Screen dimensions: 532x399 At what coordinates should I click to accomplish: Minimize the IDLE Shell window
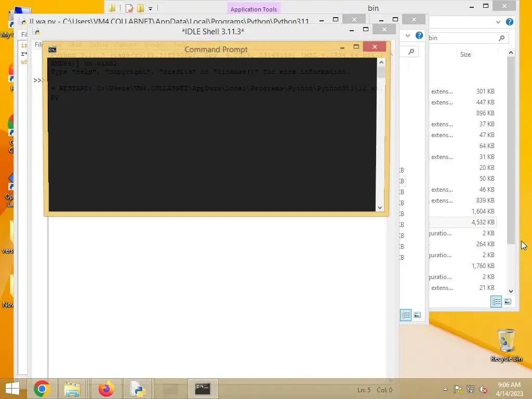point(352,30)
